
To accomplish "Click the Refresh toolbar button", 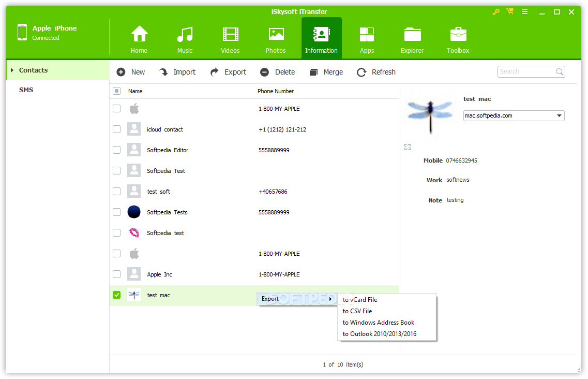I will [x=376, y=72].
